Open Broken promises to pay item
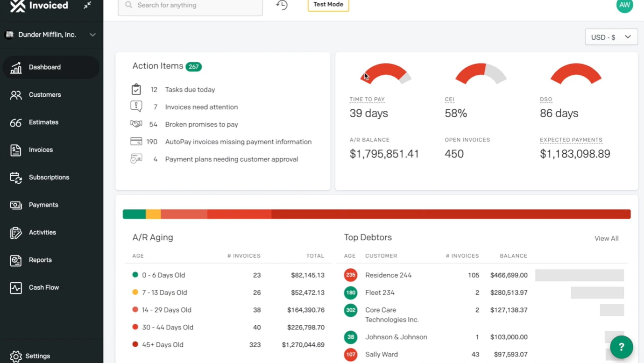The width and height of the screenshot is (644, 364). (201, 124)
